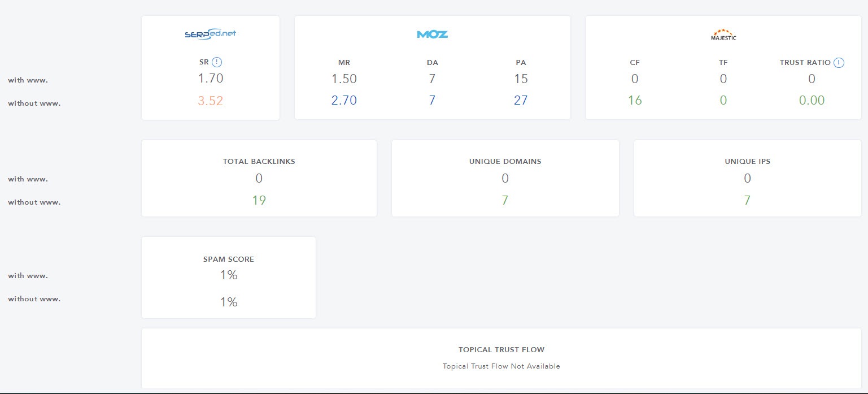Click the MOZ logo
This screenshot has width=868, height=394.
click(x=432, y=34)
